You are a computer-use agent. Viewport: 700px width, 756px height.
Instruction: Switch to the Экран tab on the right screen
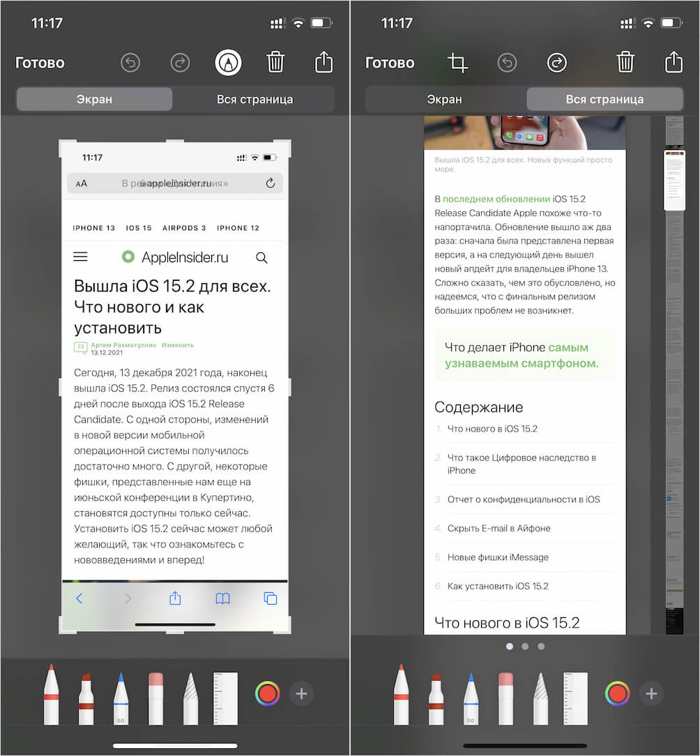click(444, 99)
